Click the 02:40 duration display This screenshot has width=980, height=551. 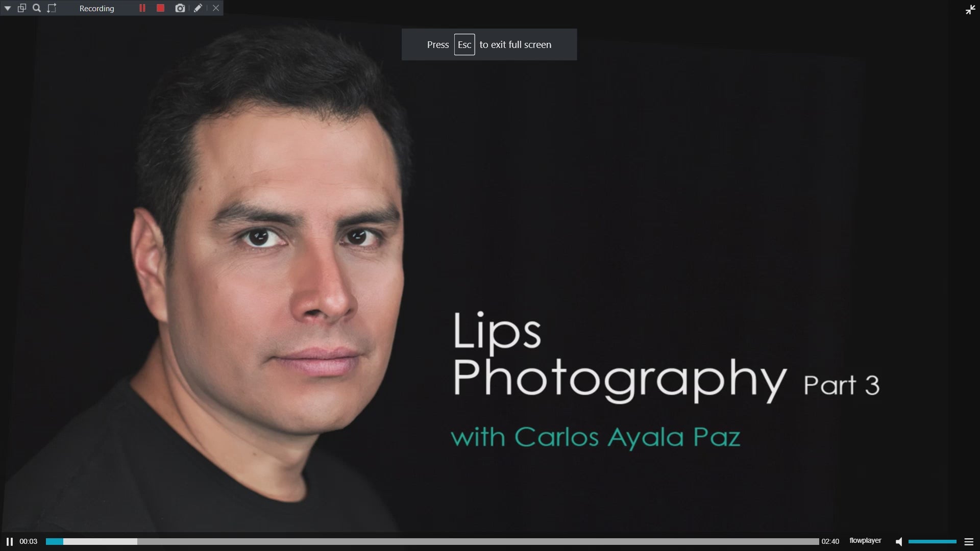(x=830, y=541)
